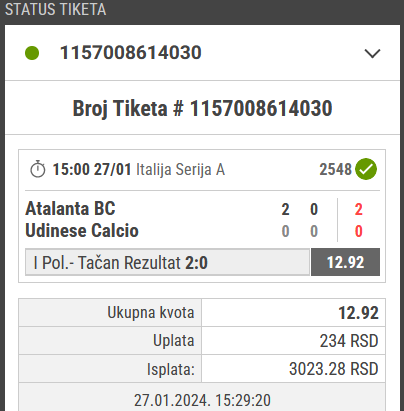
Task: Select the Udinese Calcio team name
Action: click(x=82, y=231)
